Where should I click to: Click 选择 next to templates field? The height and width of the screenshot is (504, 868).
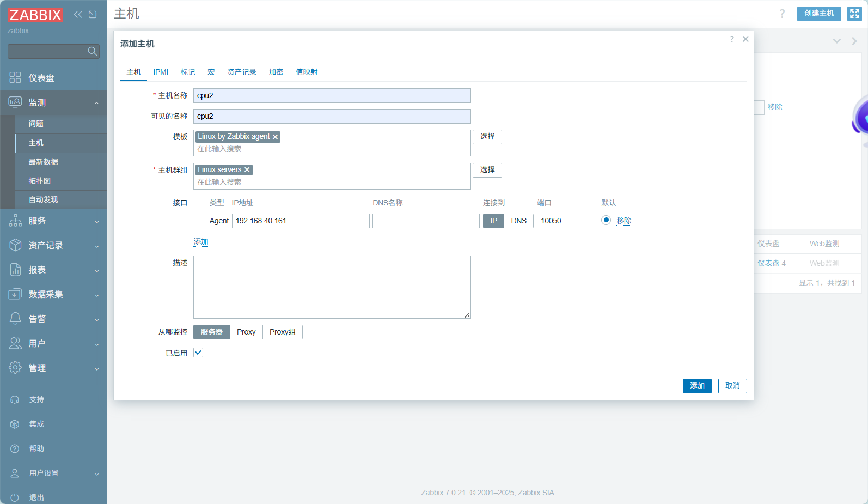point(487,137)
